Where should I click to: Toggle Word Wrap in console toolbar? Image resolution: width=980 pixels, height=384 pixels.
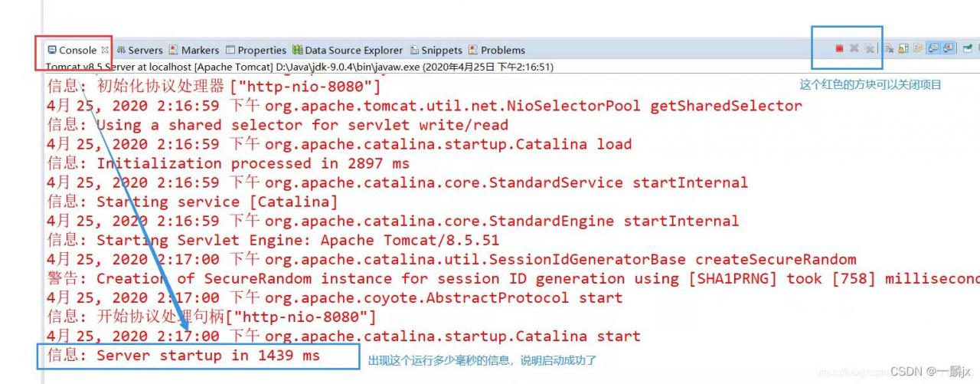click(918, 48)
